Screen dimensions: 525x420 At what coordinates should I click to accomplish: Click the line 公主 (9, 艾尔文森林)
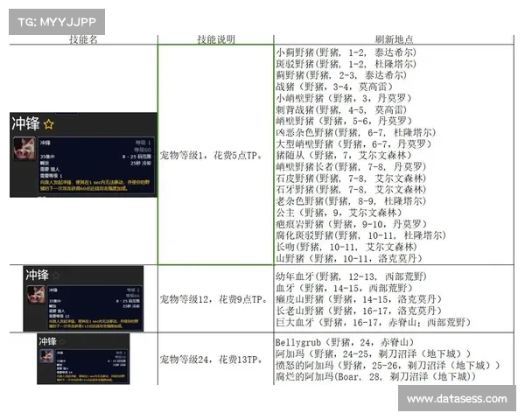click(x=339, y=213)
